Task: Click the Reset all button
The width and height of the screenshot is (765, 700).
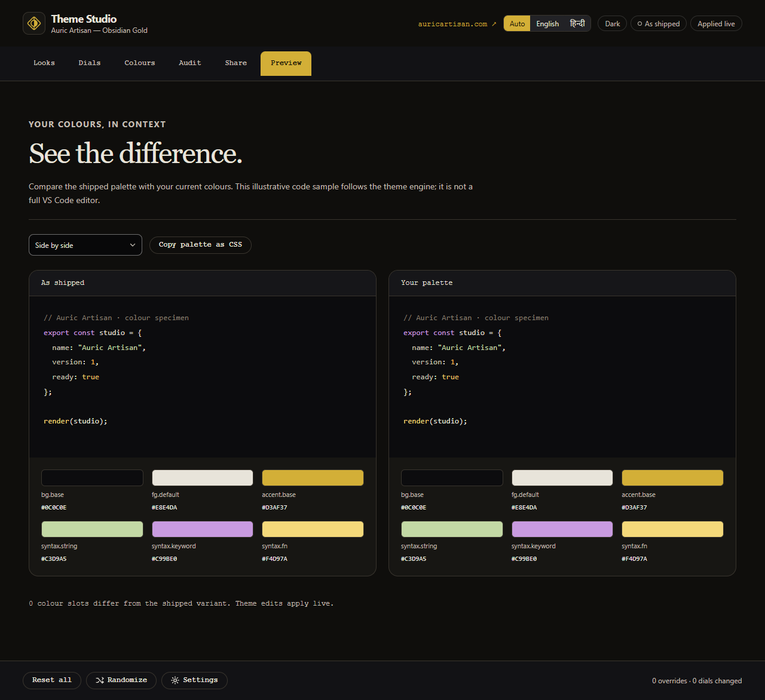Action: 52,680
